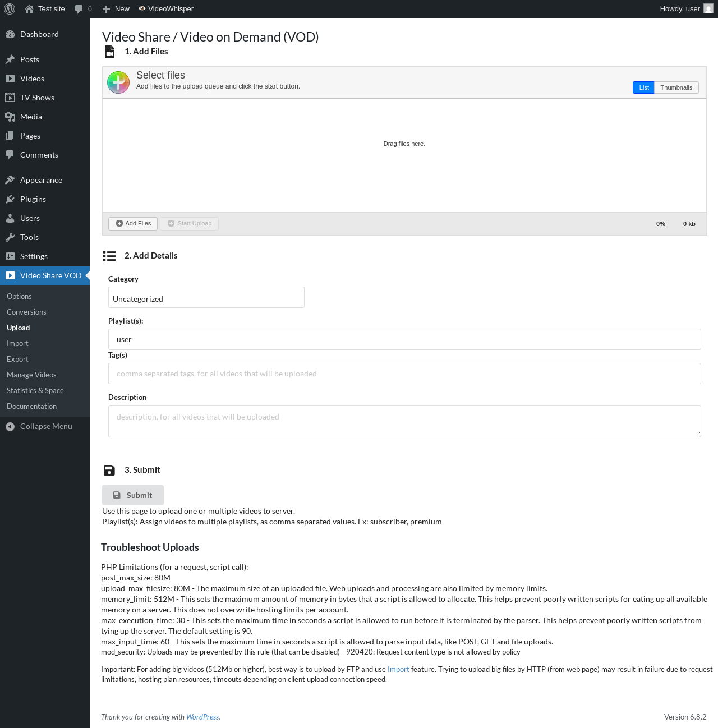Follow the Import link in troubleshooting text
Viewport: 718px width, 728px height.
pyautogui.click(x=398, y=669)
